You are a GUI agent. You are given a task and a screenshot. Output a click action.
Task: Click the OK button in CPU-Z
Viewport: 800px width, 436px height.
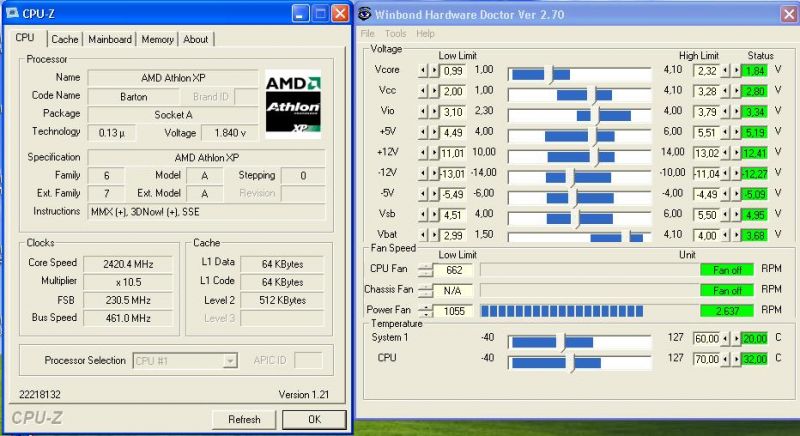coord(314,420)
